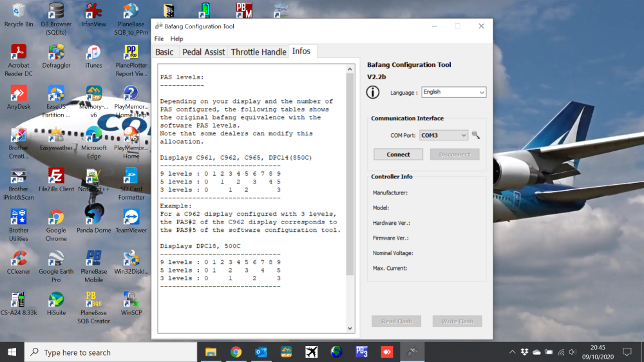
Task: Open the File menu
Action: tap(158, 39)
